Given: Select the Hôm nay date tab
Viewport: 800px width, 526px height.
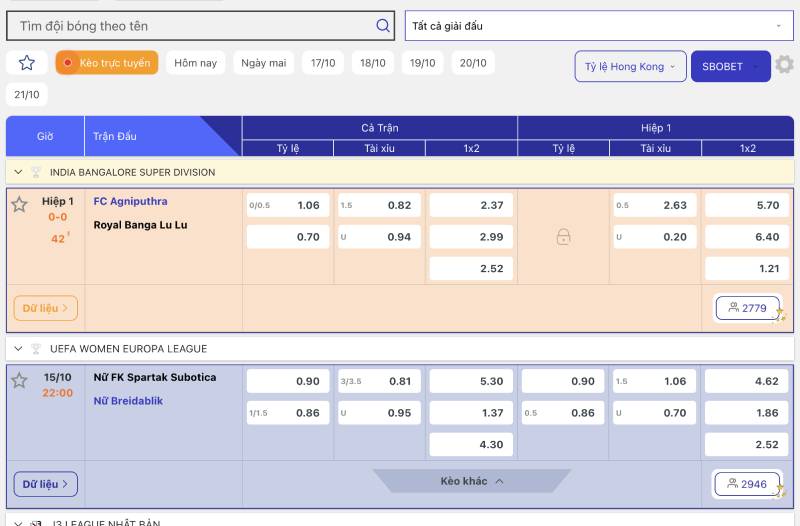Looking at the screenshot, I should click(x=195, y=63).
